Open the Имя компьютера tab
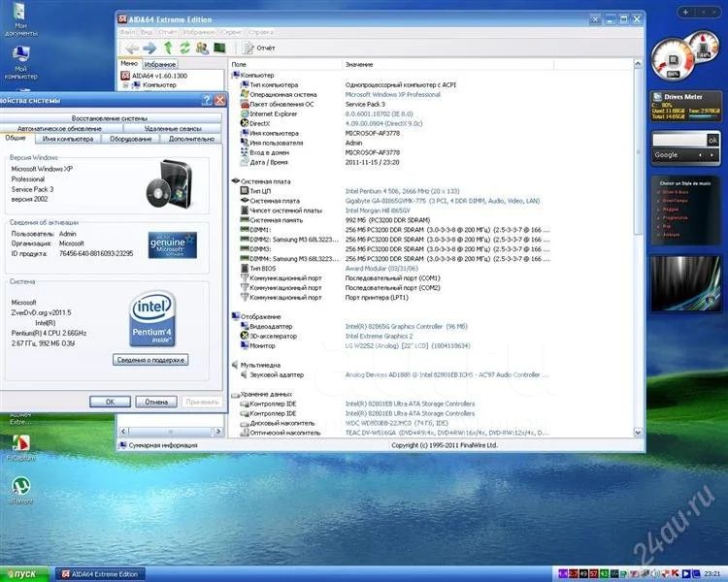The height and width of the screenshot is (582, 728). pyautogui.click(x=68, y=139)
